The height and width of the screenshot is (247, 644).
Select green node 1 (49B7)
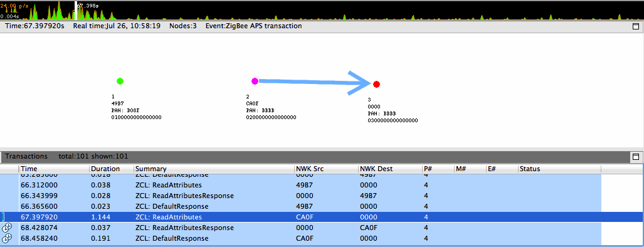pyautogui.click(x=120, y=81)
